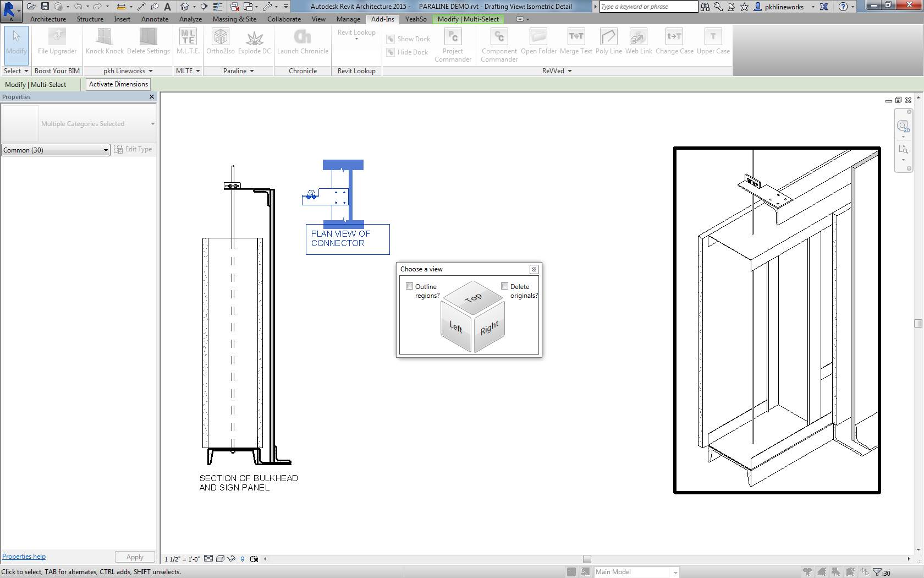Open the Component Commander tool
The width and height of the screenshot is (924, 578).
[499, 45]
